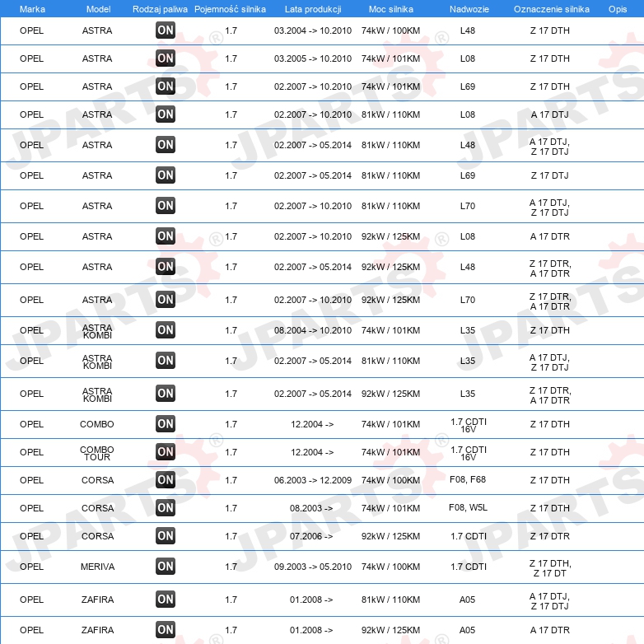
Task: Click the date cell '08.2004 -> 10.2010'
Action: [313, 330]
